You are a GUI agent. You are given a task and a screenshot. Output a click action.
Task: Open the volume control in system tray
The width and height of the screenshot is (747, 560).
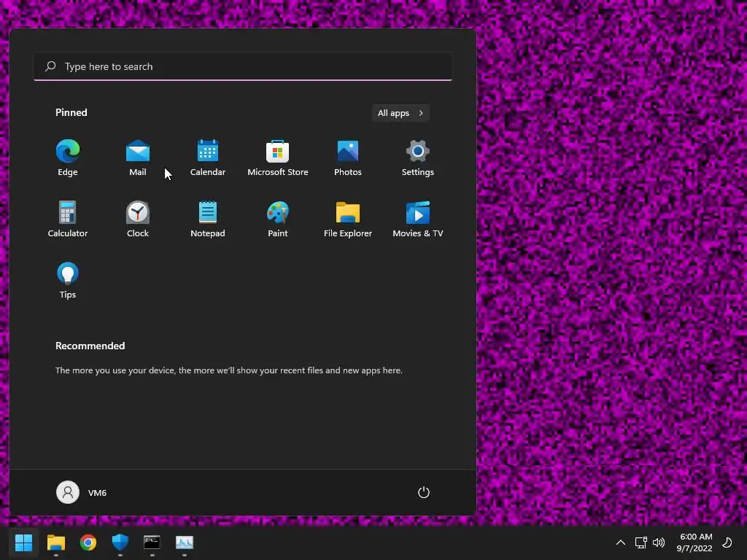click(x=659, y=542)
